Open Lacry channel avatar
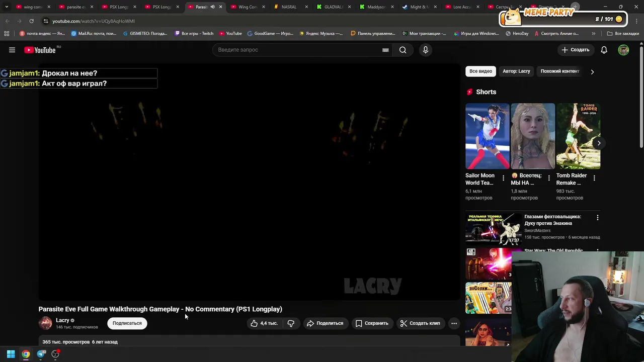The height and width of the screenshot is (362, 644). [45, 323]
